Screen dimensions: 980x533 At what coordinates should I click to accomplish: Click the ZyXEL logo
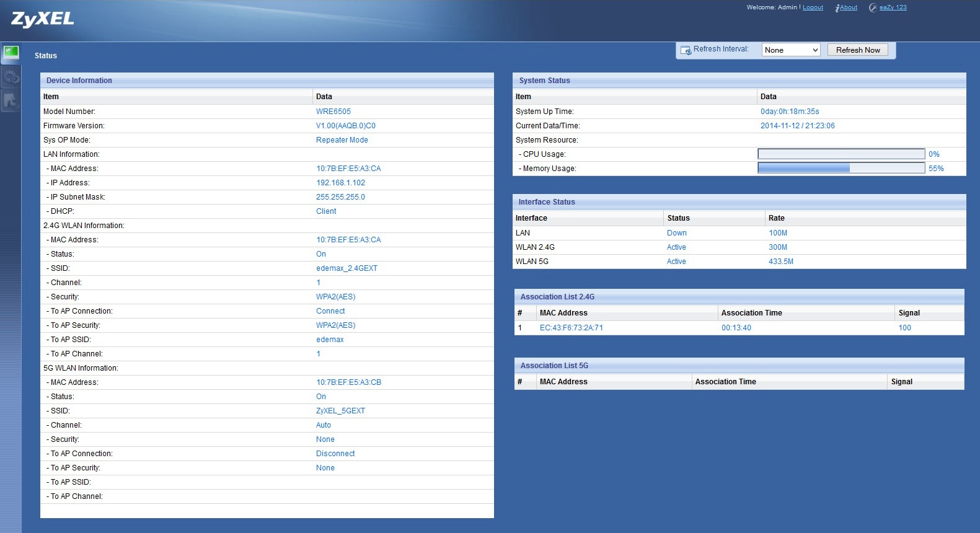pyautogui.click(x=43, y=19)
